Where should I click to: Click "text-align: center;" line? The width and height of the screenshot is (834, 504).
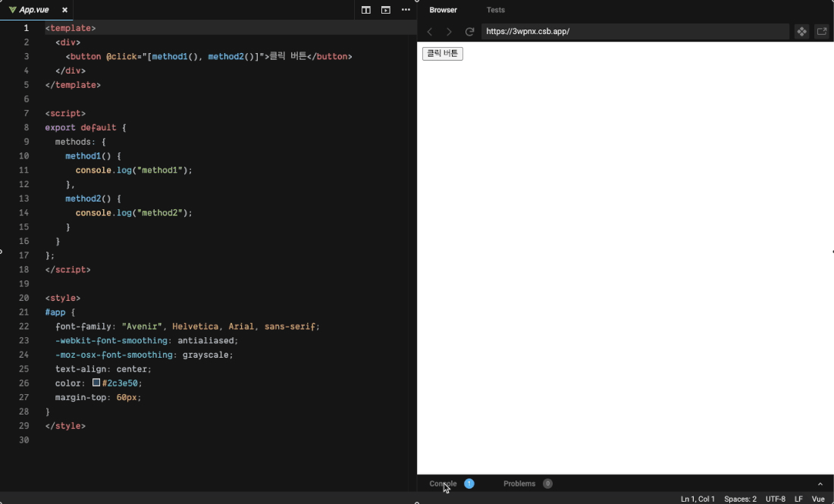coord(104,369)
